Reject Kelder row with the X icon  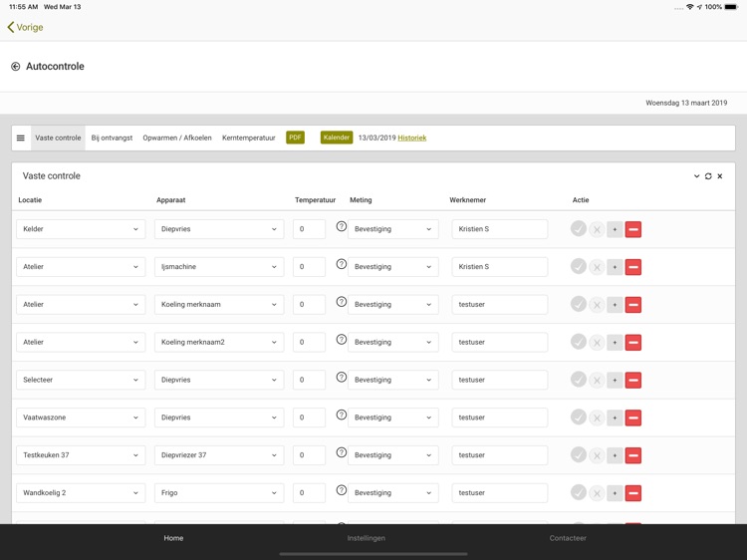(597, 230)
